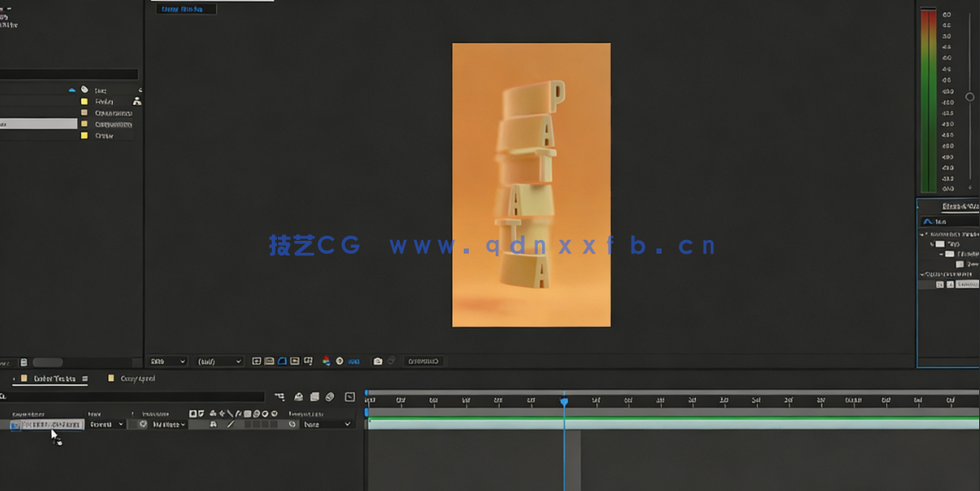Toggle the transparency grid in the viewer
Image resolution: width=980 pixels, height=491 pixels.
[269, 361]
